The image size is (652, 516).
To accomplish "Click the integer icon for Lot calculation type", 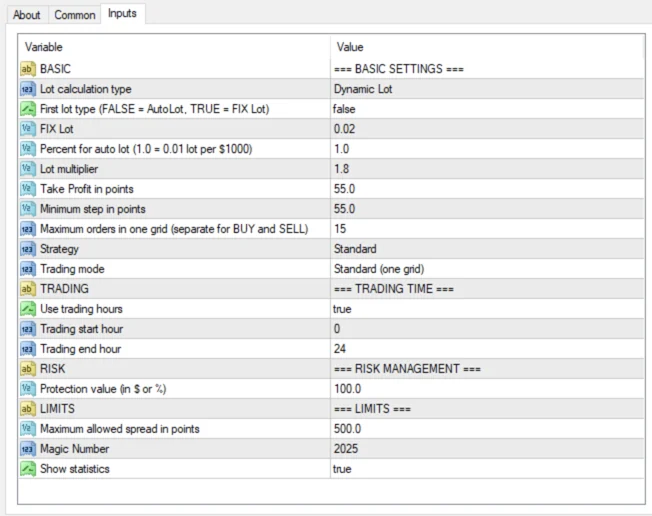I will [27, 89].
